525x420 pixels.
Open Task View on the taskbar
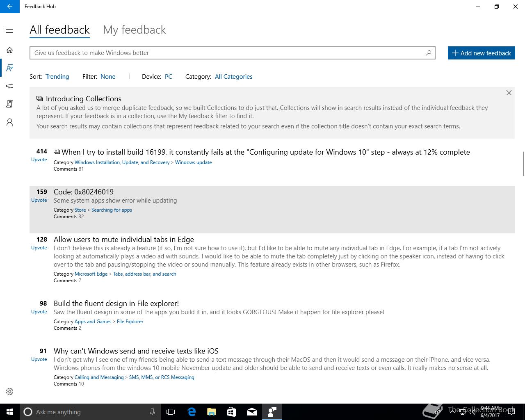(171, 412)
